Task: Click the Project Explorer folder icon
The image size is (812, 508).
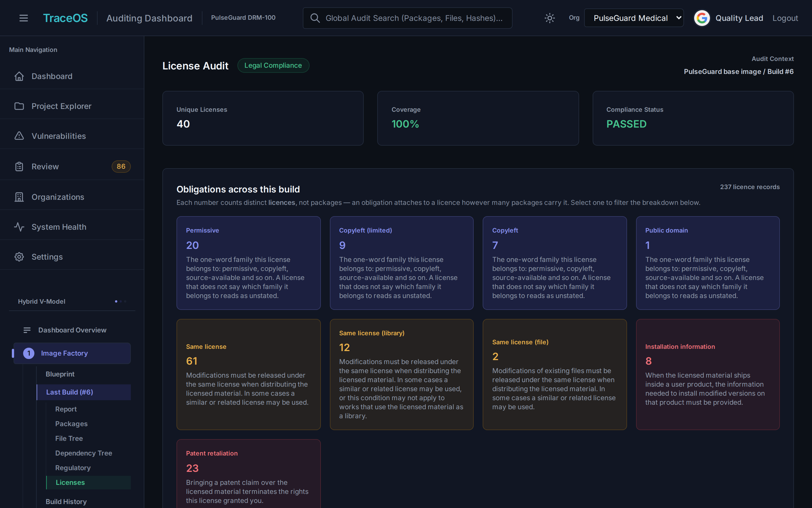Action: [x=19, y=106]
